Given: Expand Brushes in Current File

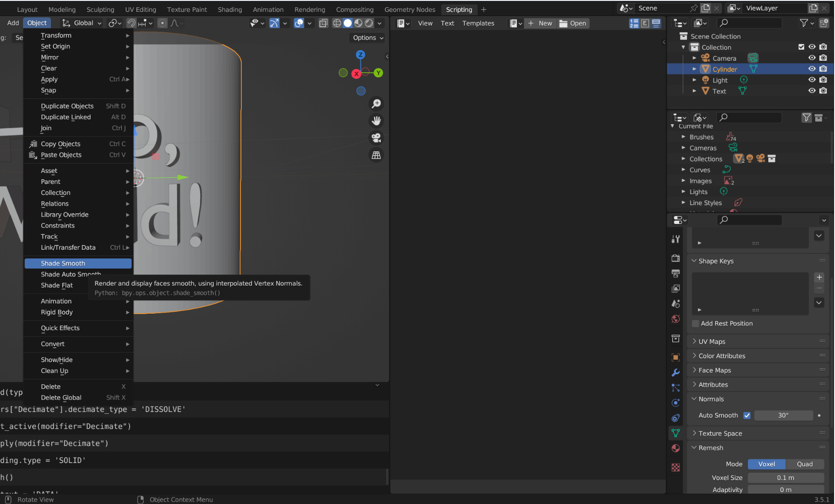Looking at the screenshot, I should (683, 137).
